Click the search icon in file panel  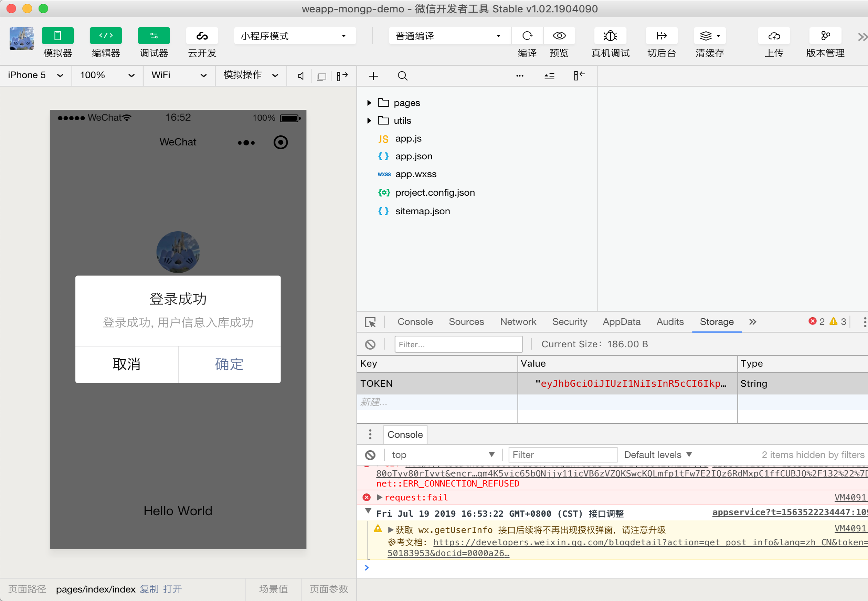pyautogui.click(x=402, y=76)
